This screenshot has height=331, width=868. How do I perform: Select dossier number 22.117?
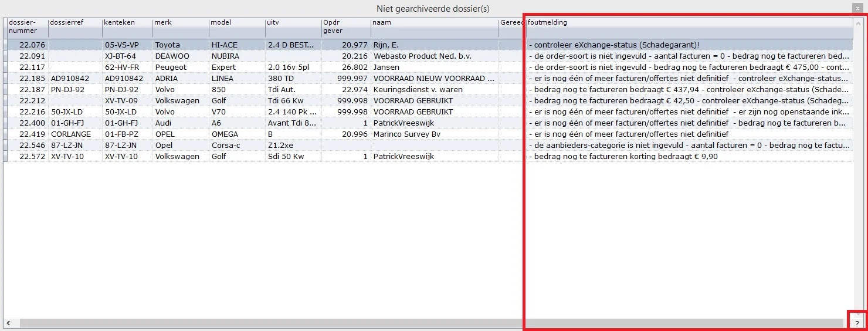32,67
